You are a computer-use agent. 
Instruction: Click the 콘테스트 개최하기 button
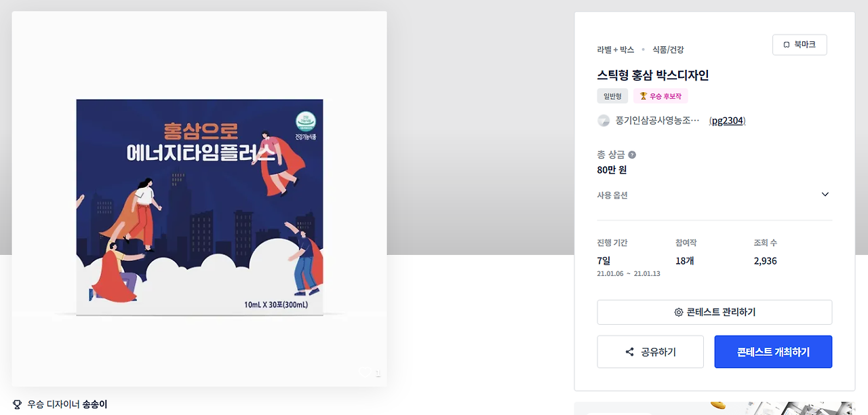(x=773, y=352)
